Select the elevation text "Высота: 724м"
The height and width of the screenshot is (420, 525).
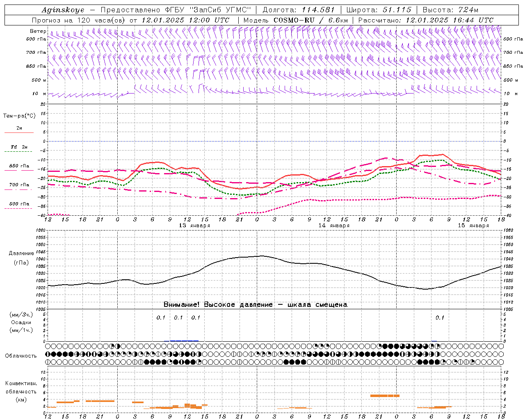tap(450, 10)
